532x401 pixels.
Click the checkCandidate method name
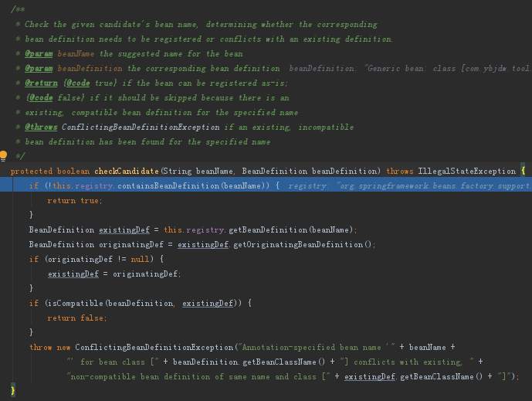click(x=127, y=171)
